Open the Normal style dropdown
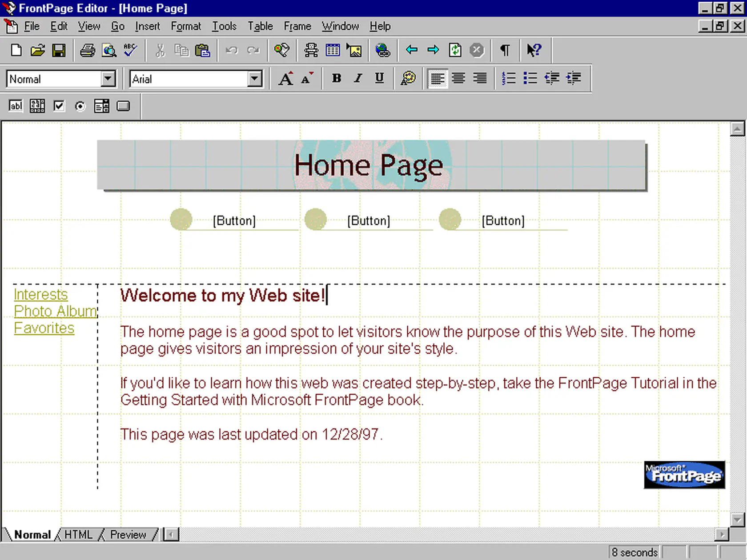747x560 pixels. [108, 79]
